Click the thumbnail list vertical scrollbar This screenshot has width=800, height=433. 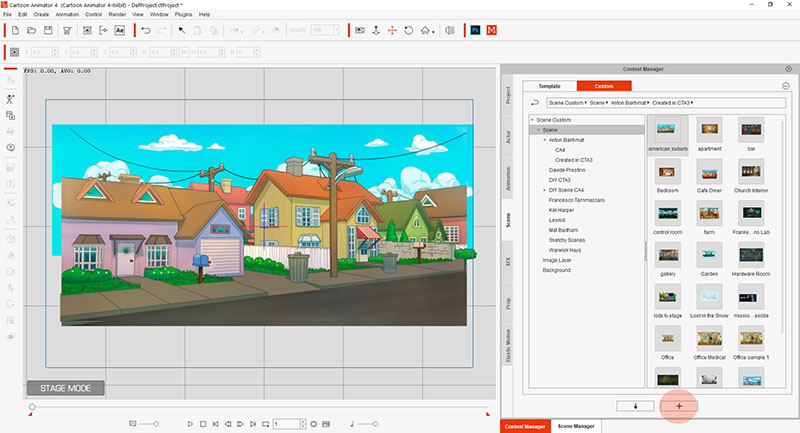[782, 227]
